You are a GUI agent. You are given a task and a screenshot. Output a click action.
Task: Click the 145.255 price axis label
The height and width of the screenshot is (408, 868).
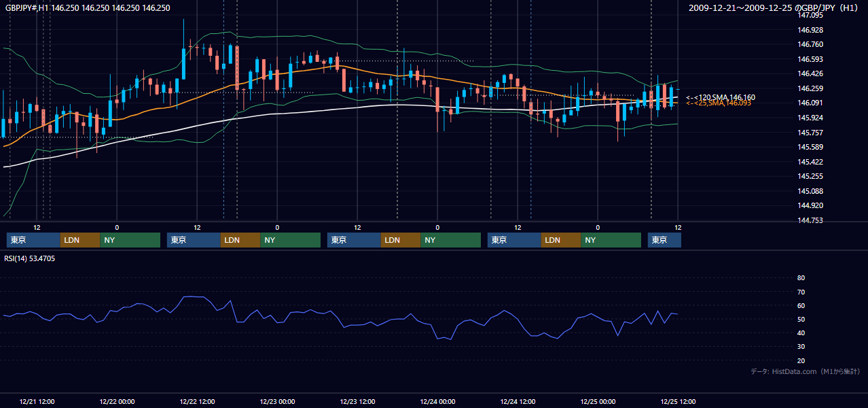tap(810, 176)
